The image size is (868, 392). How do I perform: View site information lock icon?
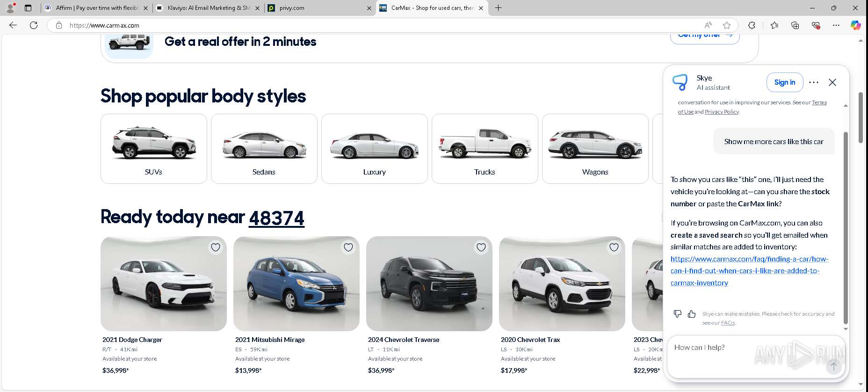pyautogui.click(x=59, y=25)
